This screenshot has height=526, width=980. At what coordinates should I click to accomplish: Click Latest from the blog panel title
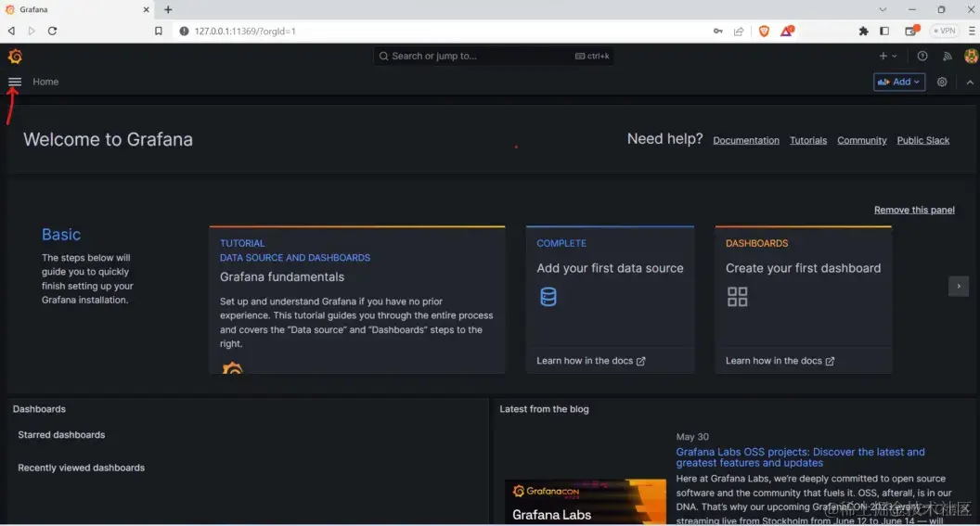[x=544, y=409]
